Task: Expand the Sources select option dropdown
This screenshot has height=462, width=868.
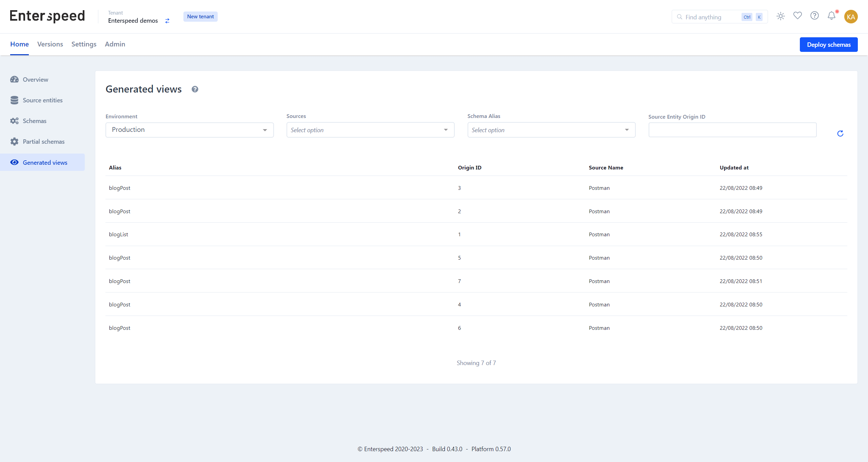Action: point(370,130)
